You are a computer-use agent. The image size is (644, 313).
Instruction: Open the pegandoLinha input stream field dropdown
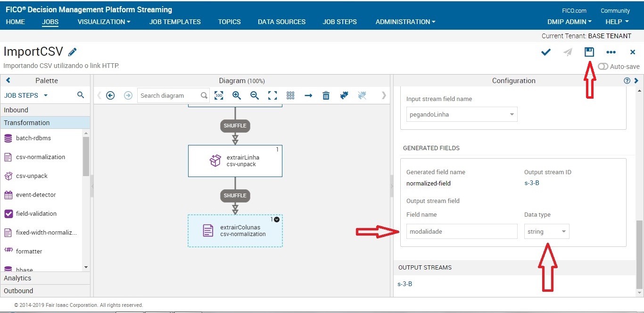(461, 114)
